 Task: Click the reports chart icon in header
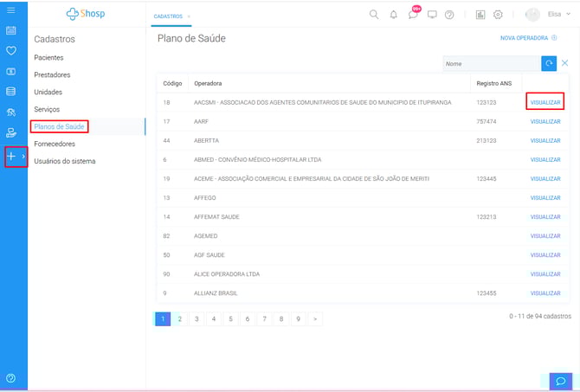[480, 15]
